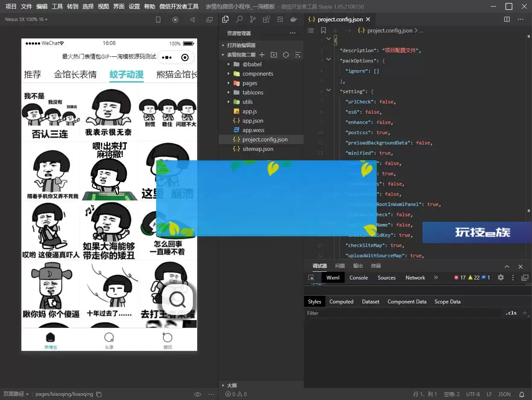
Task: Toggle simulator mute speaker icon
Action: point(192,20)
